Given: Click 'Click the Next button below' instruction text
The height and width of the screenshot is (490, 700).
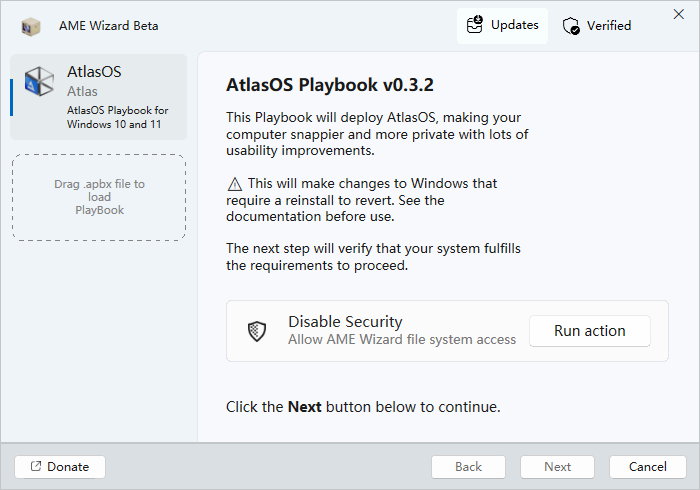Looking at the screenshot, I should tap(363, 407).
